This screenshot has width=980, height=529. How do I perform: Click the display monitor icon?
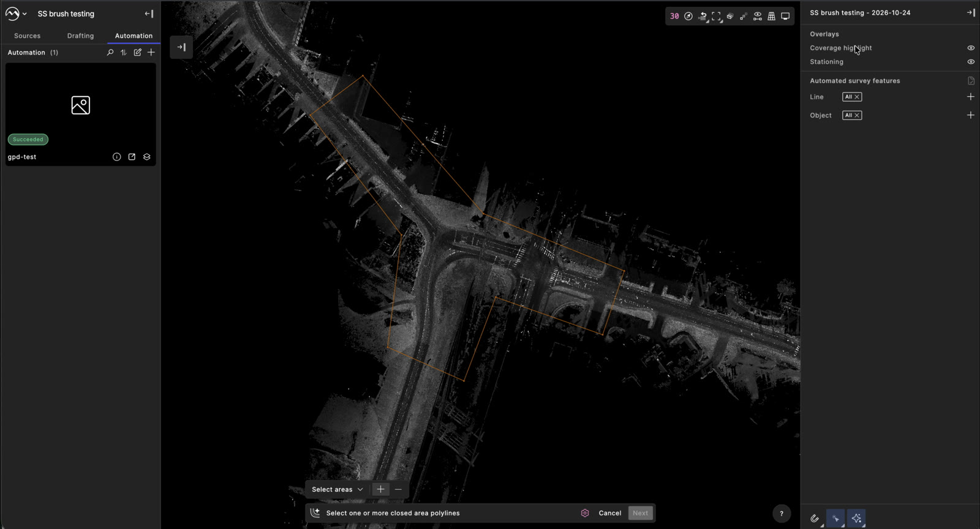pos(785,17)
